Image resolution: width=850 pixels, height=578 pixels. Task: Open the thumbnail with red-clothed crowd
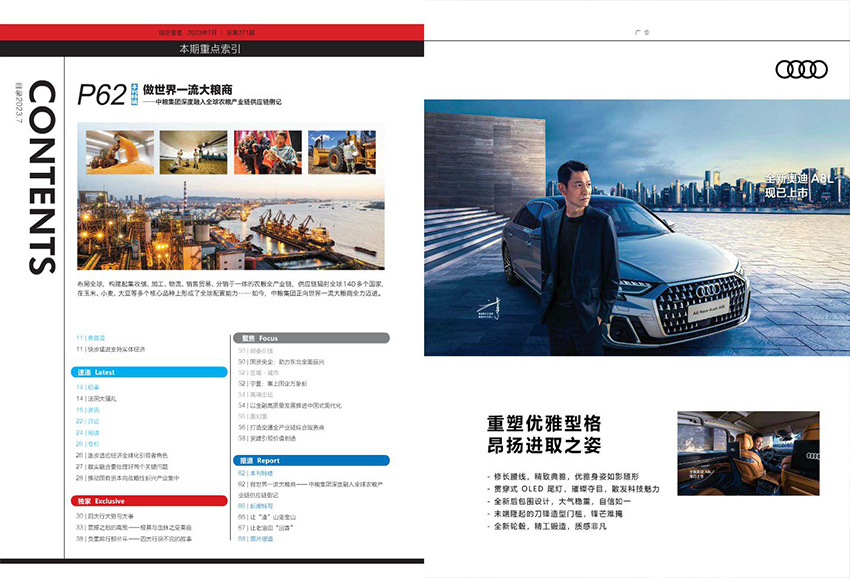coord(268,152)
